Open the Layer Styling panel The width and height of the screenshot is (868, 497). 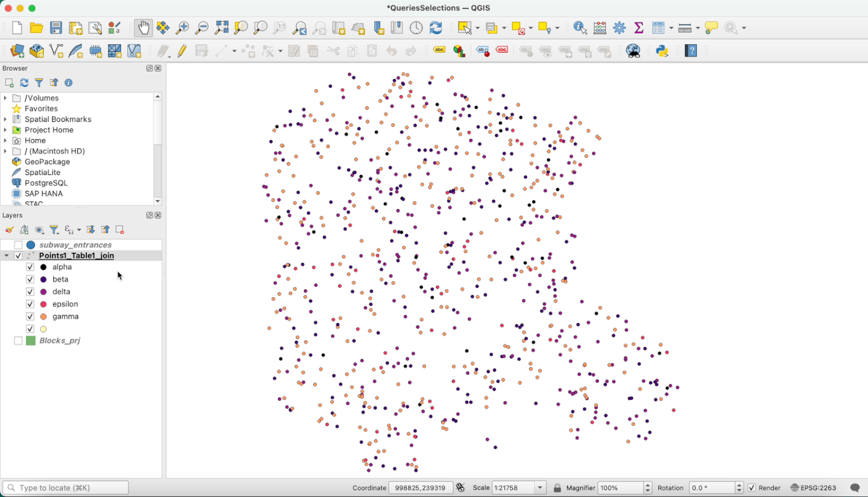pyautogui.click(x=9, y=230)
